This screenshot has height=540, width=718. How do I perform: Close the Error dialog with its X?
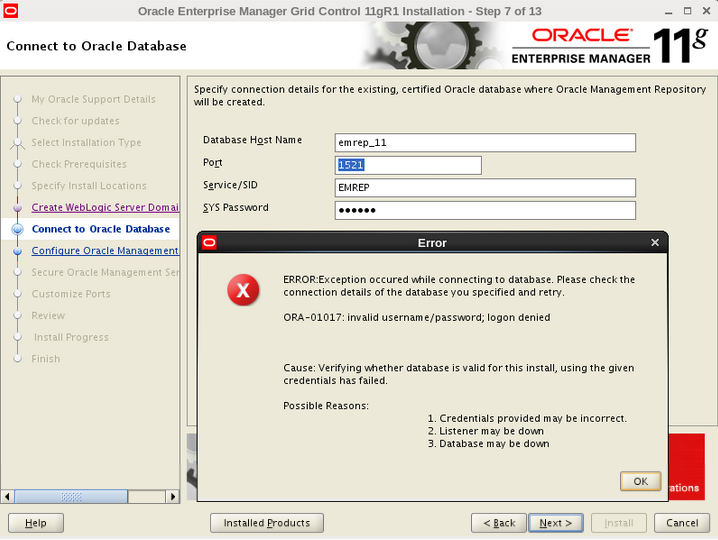point(655,242)
